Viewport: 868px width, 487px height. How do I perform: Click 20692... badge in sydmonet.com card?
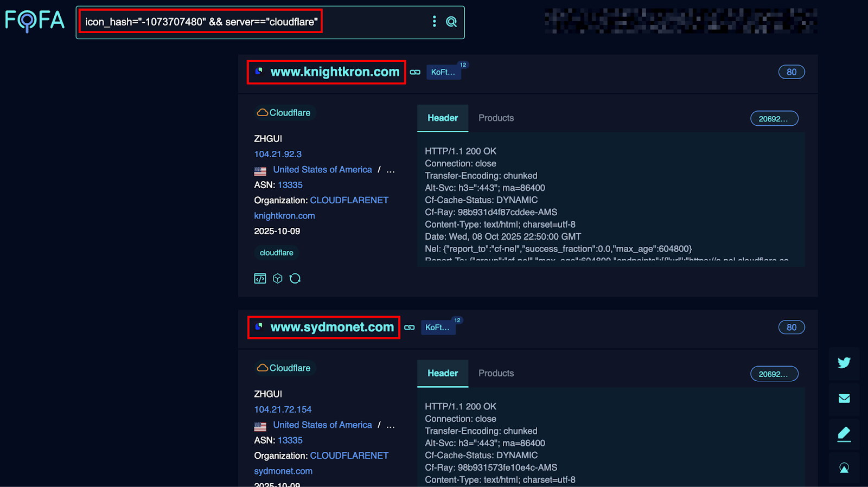tap(774, 374)
